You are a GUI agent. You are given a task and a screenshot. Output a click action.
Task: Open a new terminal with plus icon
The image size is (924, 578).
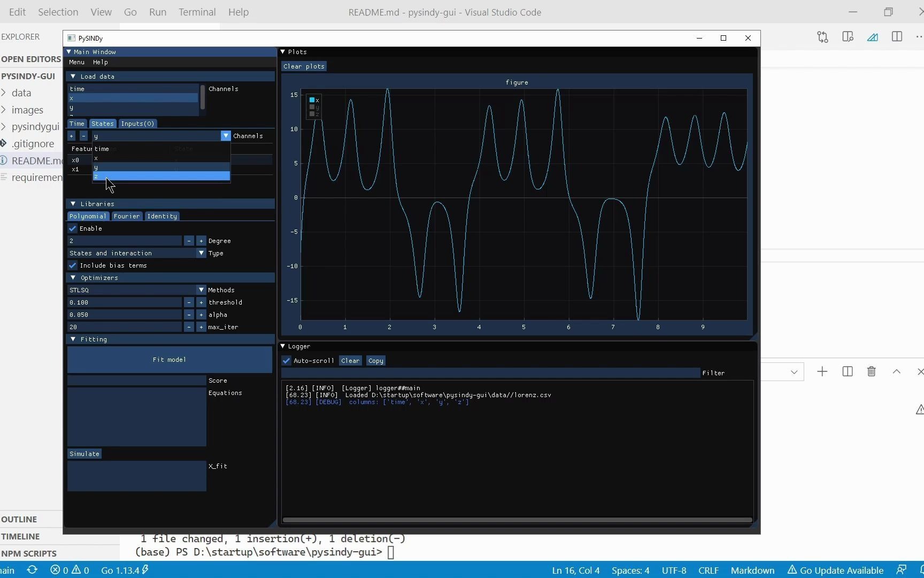822,371
